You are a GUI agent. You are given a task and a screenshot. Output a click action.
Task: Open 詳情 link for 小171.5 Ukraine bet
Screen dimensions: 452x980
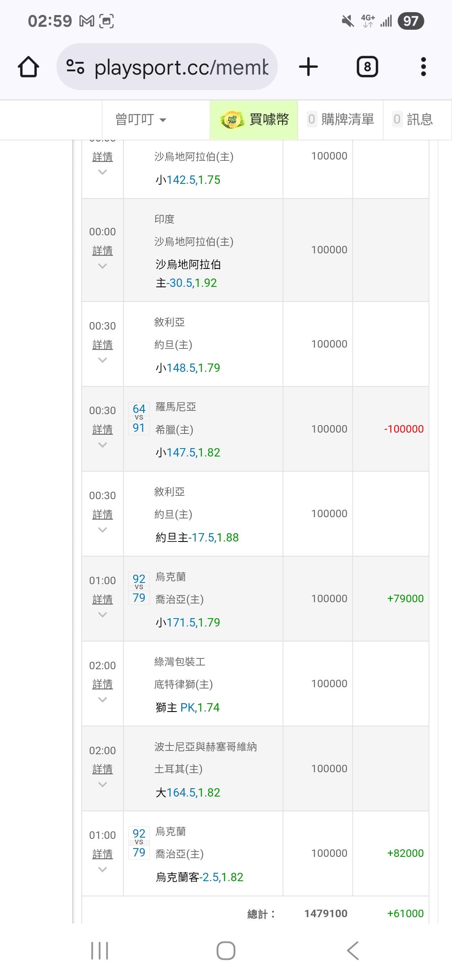coord(103,600)
